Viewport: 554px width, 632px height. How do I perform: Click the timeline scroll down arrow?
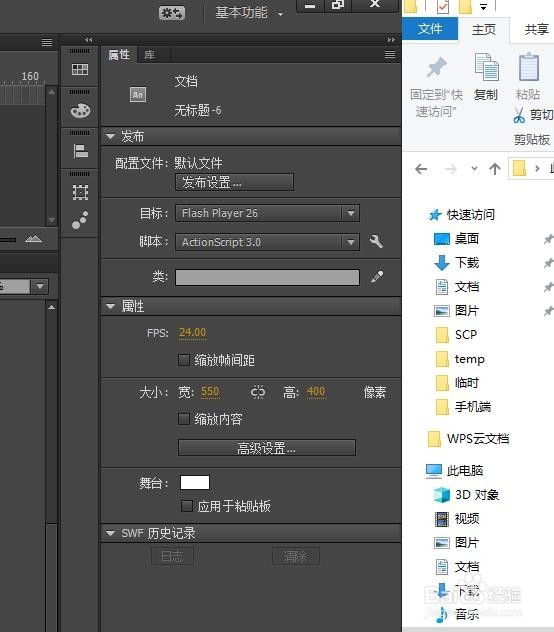52,220
